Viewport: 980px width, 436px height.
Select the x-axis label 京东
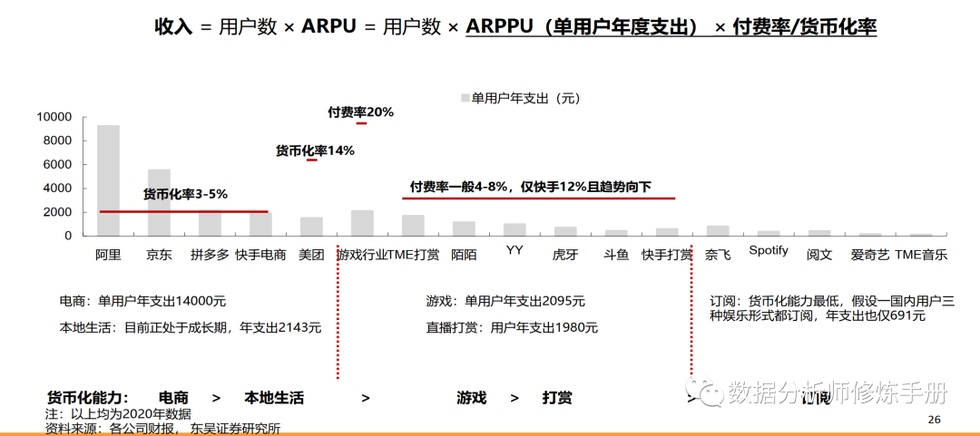[159, 255]
